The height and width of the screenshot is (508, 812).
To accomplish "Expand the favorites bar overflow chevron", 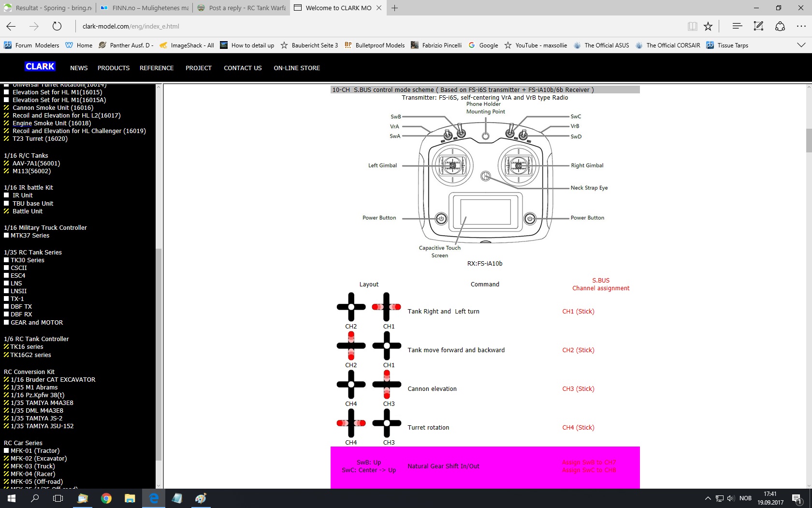I will click(x=801, y=45).
